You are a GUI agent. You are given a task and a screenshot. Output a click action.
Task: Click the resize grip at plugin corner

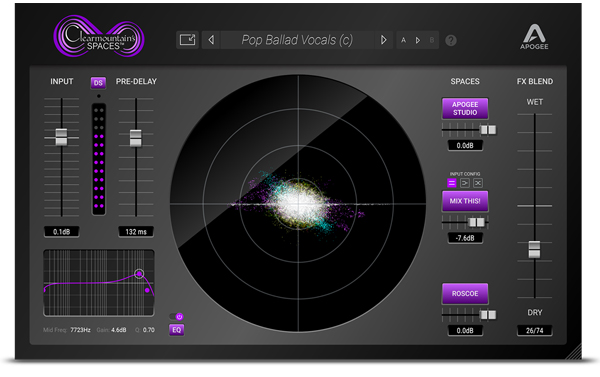click(x=574, y=352)
